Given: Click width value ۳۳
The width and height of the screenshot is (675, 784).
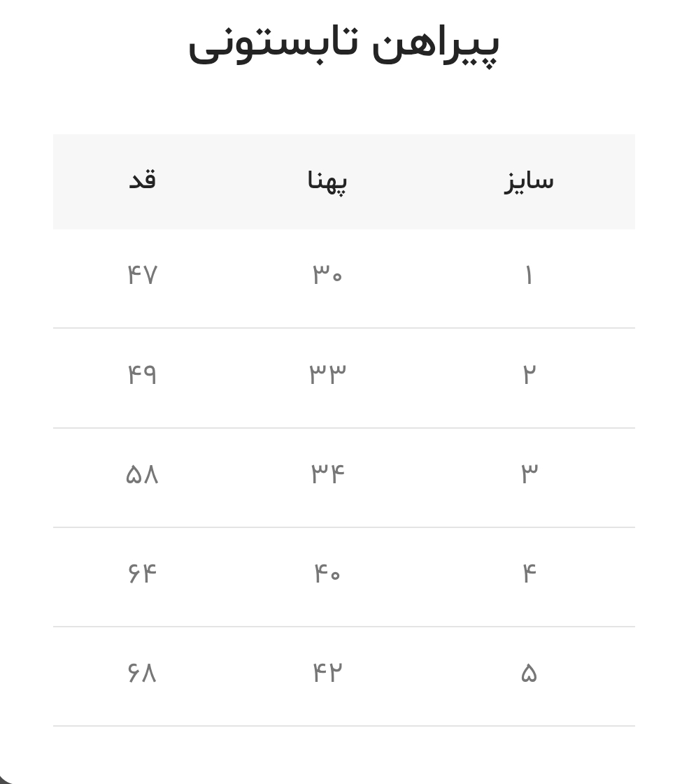Looking at the screenshot, I should coord(327,374).
